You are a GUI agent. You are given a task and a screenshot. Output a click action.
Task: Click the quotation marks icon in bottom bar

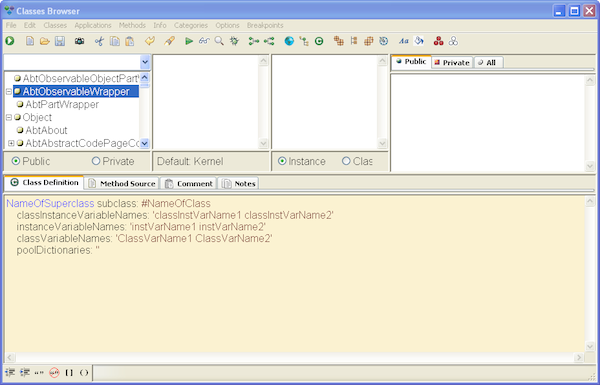39,372
